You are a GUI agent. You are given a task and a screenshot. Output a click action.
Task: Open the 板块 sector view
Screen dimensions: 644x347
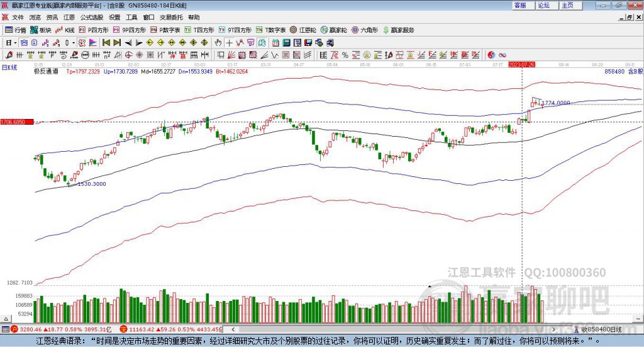(x=41, y=30)
